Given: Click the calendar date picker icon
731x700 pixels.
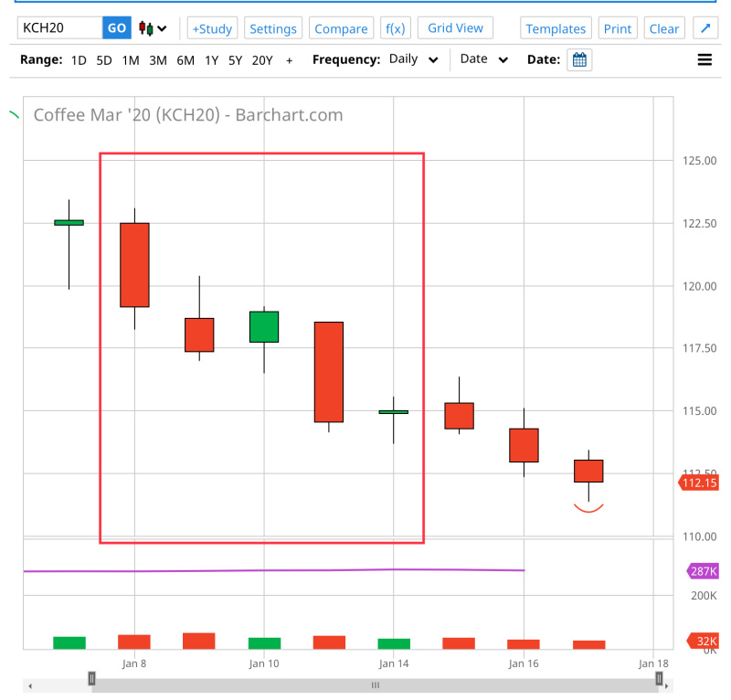Looking at the screenshot, I should pyautogui.click(x=578, y=60).
